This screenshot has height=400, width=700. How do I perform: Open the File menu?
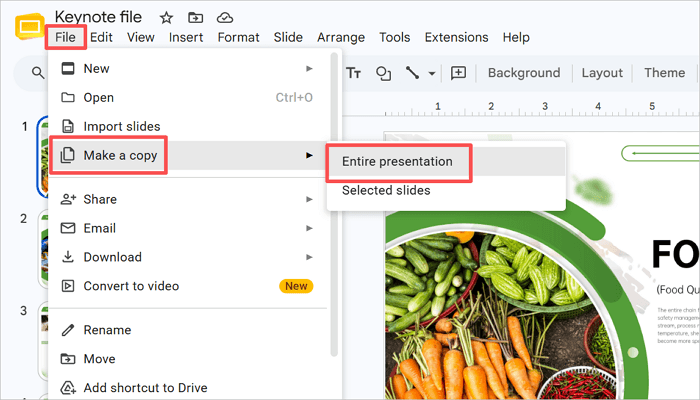click(x=65, y=38)
